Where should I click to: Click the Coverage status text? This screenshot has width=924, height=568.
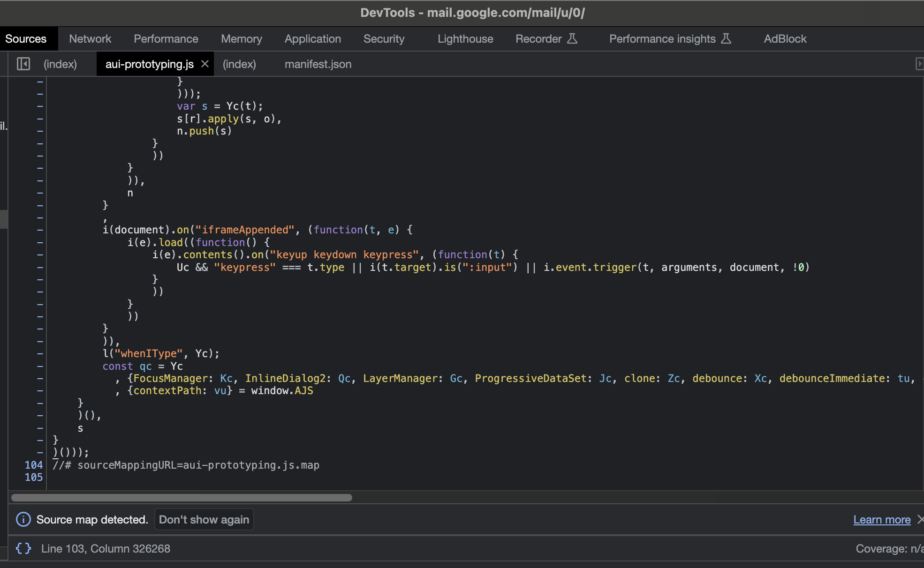[x=890, y=548]
